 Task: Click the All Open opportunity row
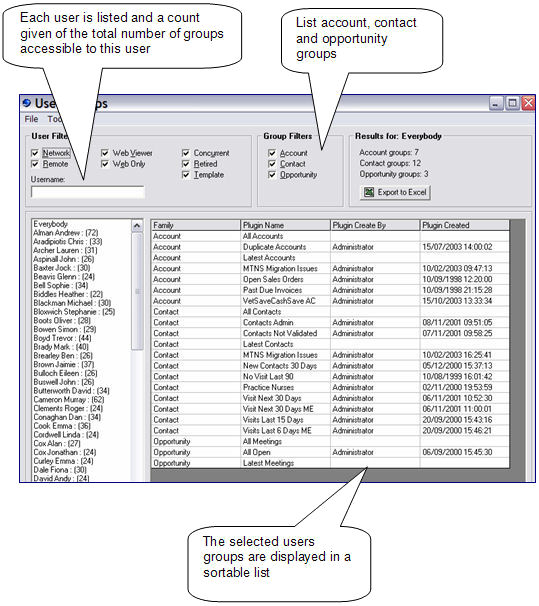click(330, 453)
